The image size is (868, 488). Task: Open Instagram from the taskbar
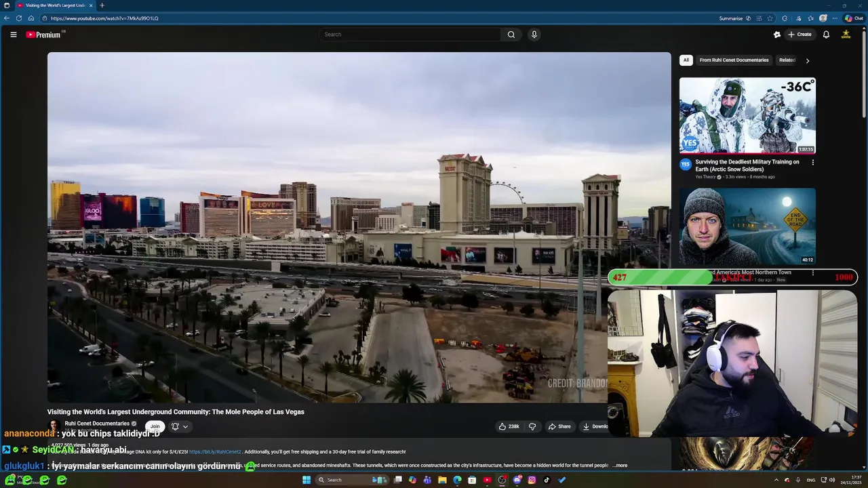click(x=532, y=480)
